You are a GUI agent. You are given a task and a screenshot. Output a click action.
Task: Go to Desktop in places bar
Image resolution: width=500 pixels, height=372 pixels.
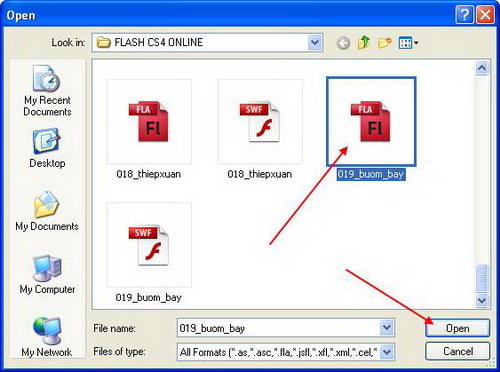tap(47, 148)
